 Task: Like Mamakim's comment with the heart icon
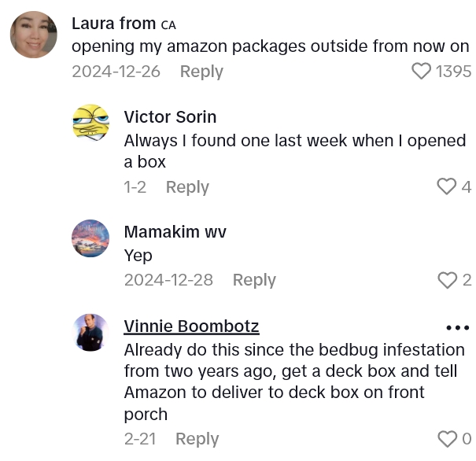[447, 280]
